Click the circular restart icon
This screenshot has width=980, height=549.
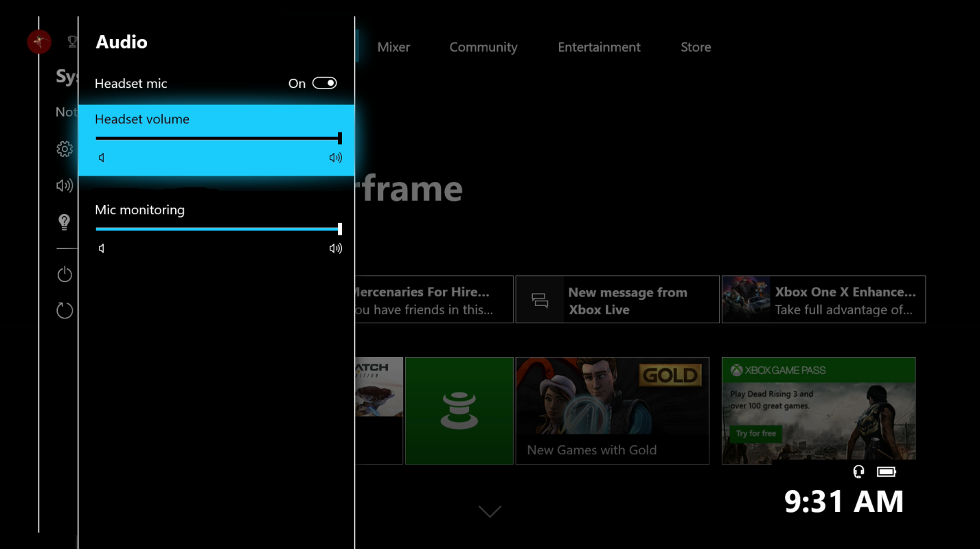[65, 311]
